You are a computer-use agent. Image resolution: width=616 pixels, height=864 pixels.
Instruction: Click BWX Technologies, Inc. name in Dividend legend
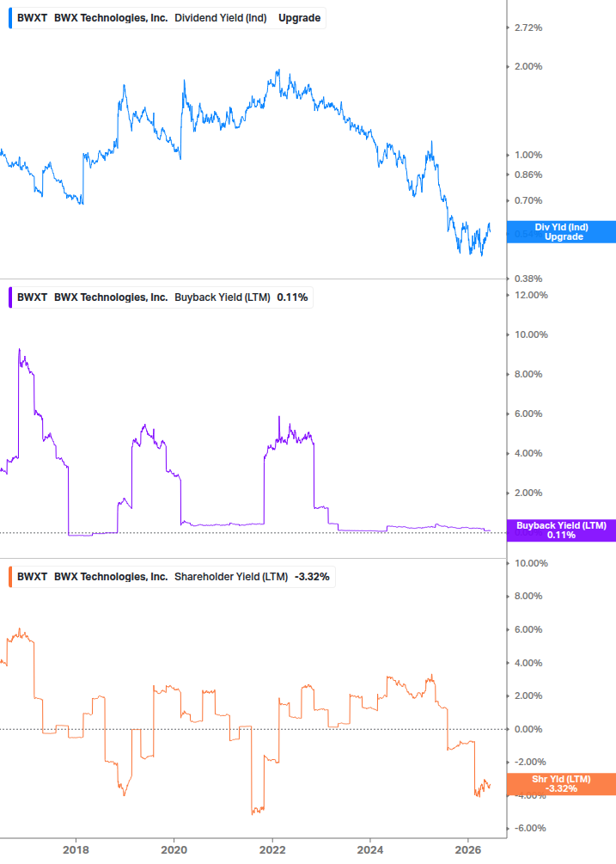click(x=111, y=18)
